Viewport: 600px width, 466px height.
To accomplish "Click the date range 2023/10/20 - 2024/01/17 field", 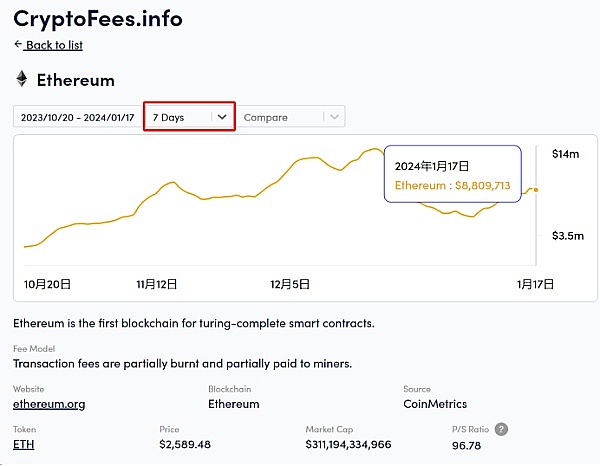I will (x=76, y=117).
